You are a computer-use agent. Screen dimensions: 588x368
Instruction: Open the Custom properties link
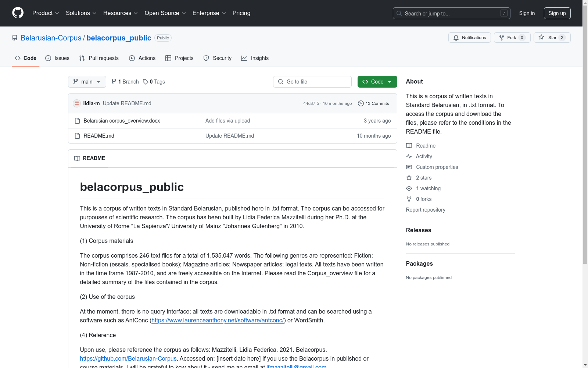437,167
